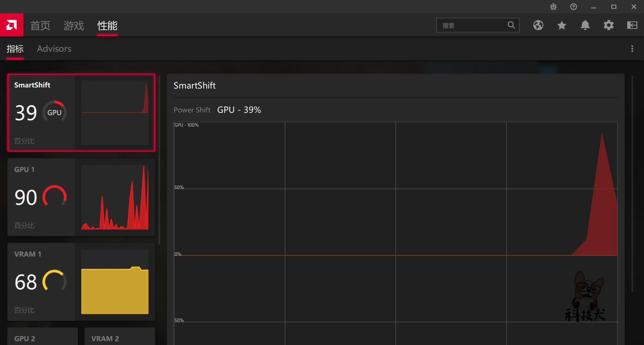The image size is (644, 345).
Task: Select the 指标 metrics sub-tab
Action: coord(15,49)
